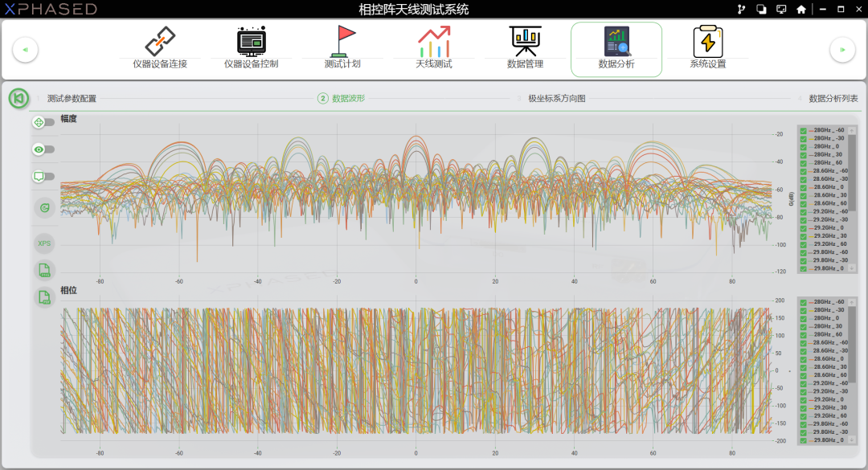Click the green back-to-start circle icon
The image size is (868, 470).
18,99
